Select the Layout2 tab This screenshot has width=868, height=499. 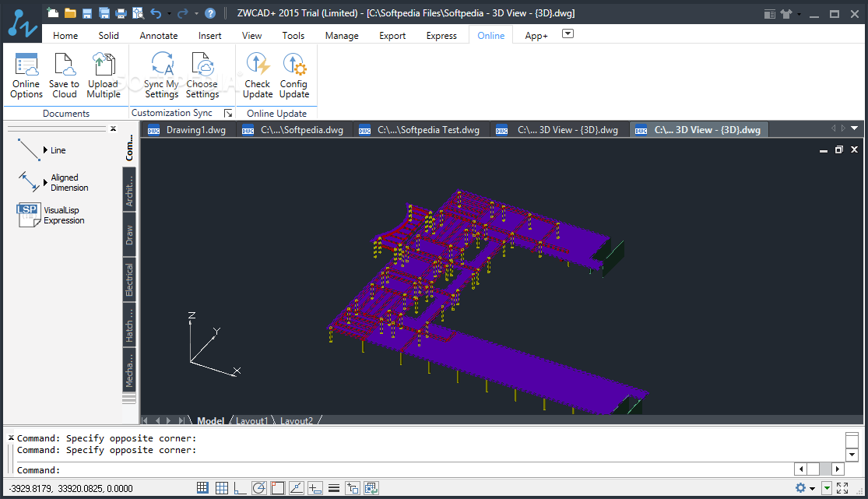click(297, 421)
